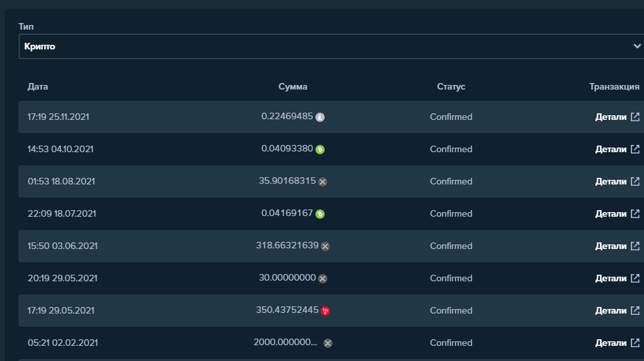Open Детали for the 18.08.2021 transaction

coord(611,181)
